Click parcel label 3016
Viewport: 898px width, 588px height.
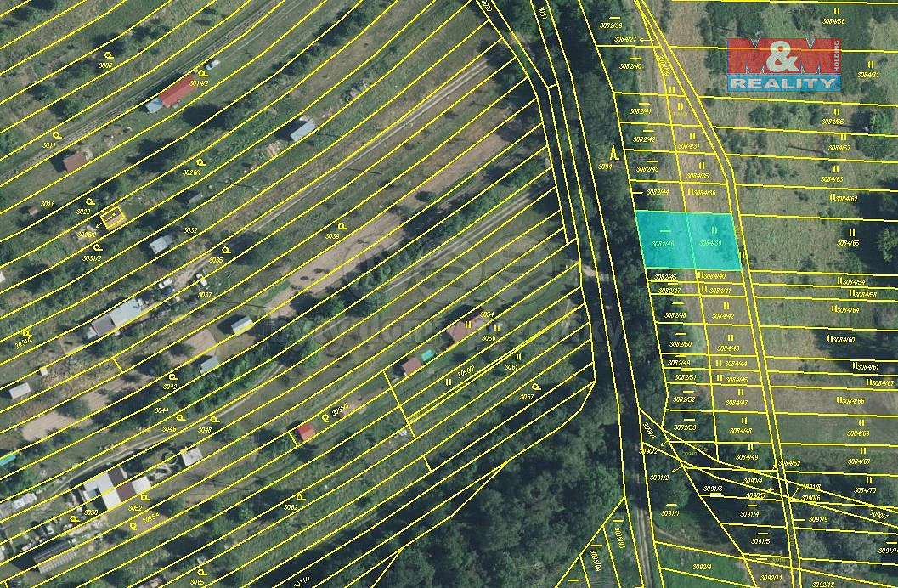(x=48, y=205)
